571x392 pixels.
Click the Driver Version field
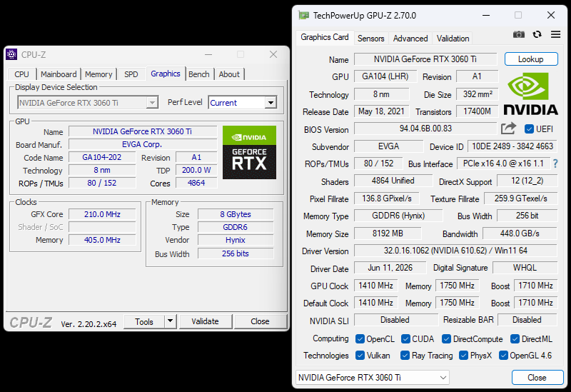(x=455, y=251)
